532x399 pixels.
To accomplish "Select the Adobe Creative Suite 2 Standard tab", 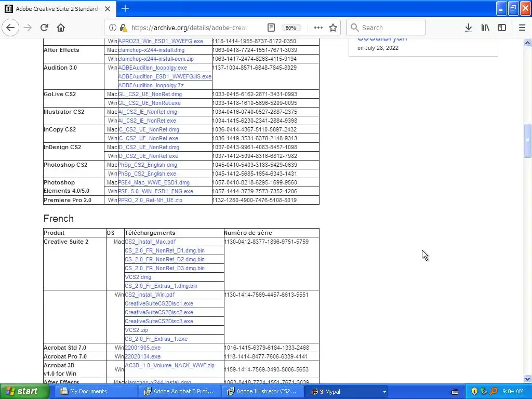I will click(58, 9).
